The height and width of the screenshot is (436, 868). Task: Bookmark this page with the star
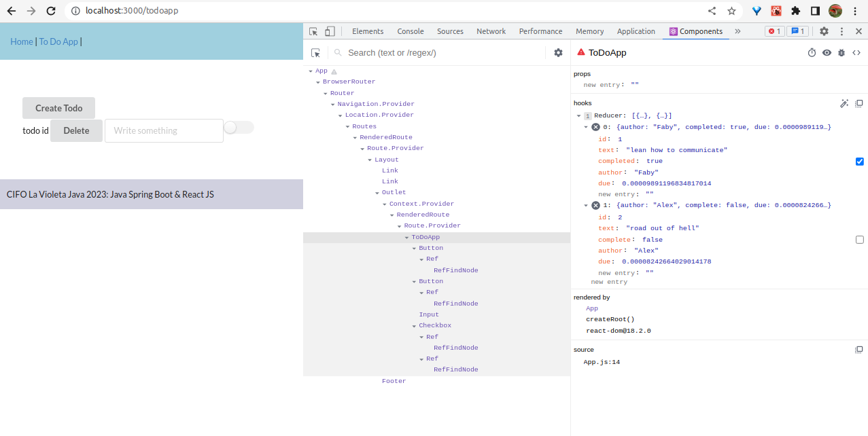click(731, 11)
